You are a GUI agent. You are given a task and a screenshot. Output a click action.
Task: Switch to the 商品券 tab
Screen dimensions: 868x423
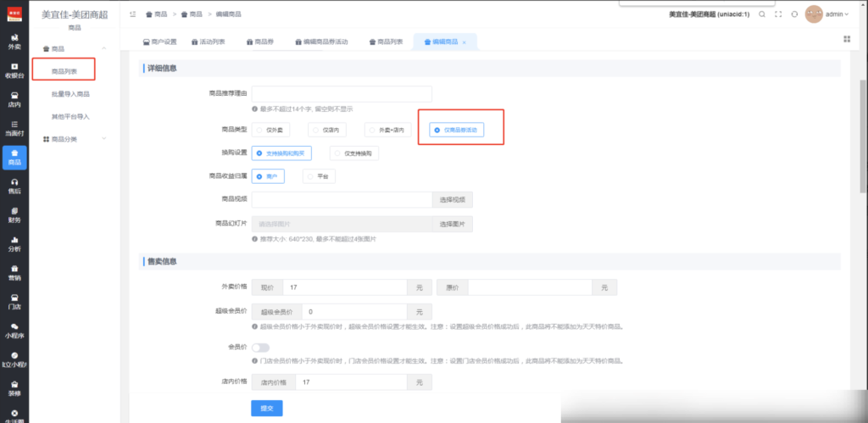click(x=260, y=42)
